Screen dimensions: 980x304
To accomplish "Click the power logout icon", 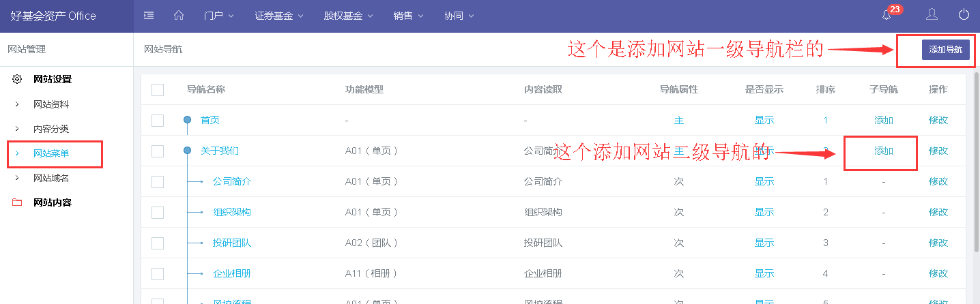I will [x=964, y=15].
